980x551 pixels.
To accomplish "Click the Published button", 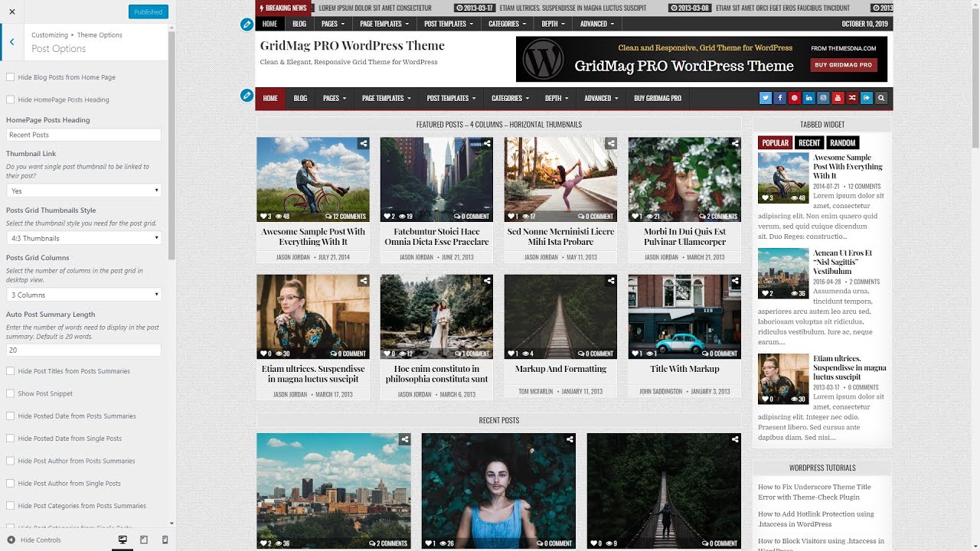I will (148, 11).
